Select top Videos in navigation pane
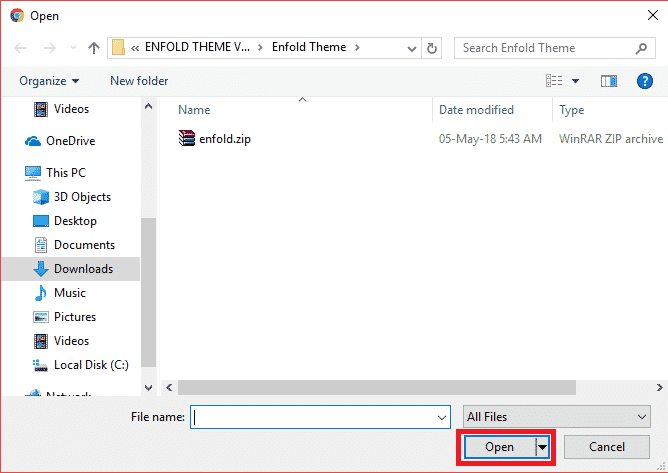668x473 pixels. pos(71,109)
